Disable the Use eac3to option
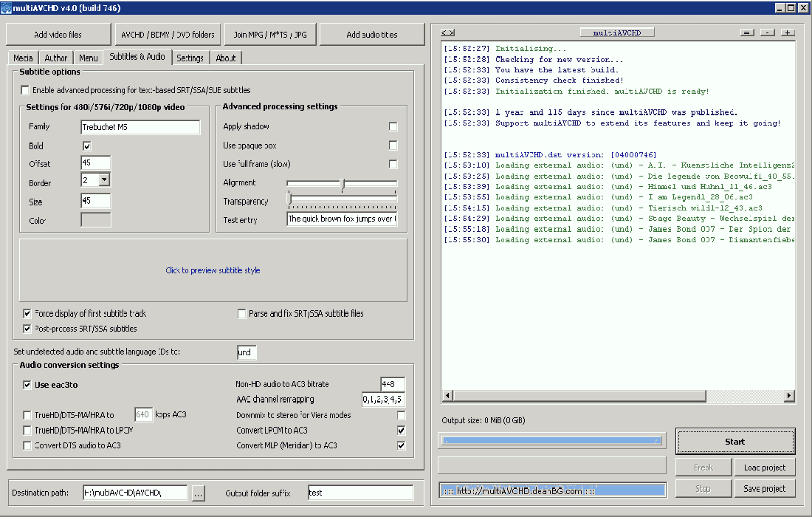The image size is (812, 517). [27, 385]
